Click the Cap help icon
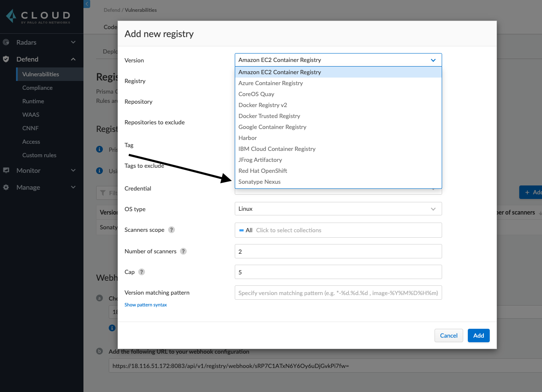Screen dimensions: 542x392 click(x=142, y=272)
